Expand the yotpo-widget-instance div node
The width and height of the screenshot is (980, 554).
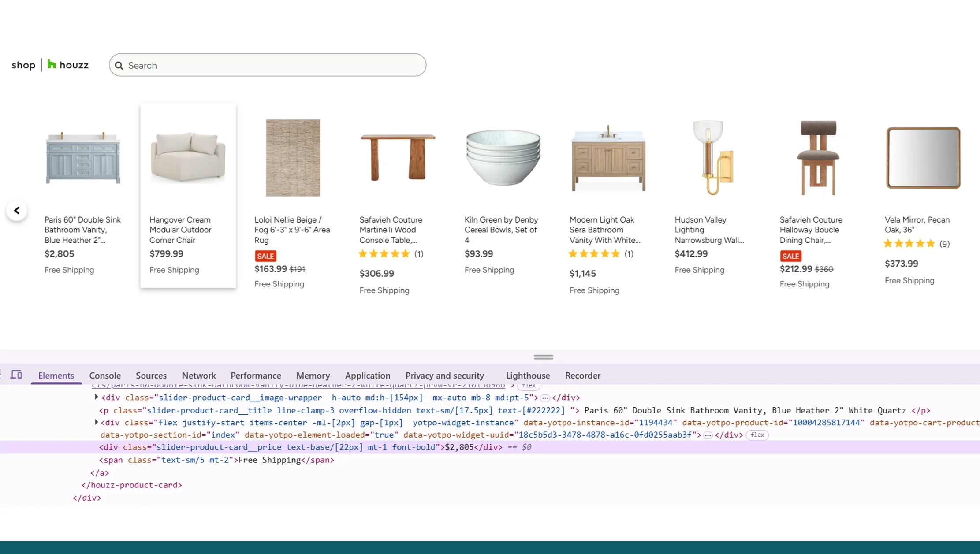pos(96,422)
